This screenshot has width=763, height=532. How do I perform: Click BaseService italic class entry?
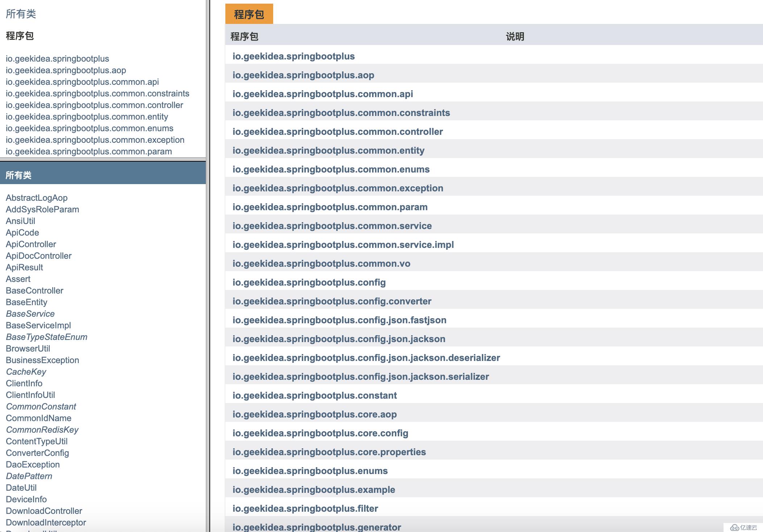pyautogui.click(x=30, y=313)
